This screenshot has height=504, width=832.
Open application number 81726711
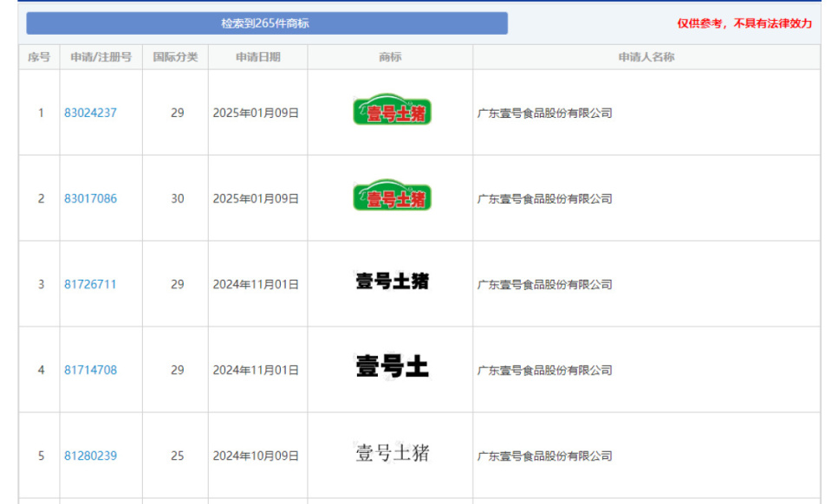[90, 285]
